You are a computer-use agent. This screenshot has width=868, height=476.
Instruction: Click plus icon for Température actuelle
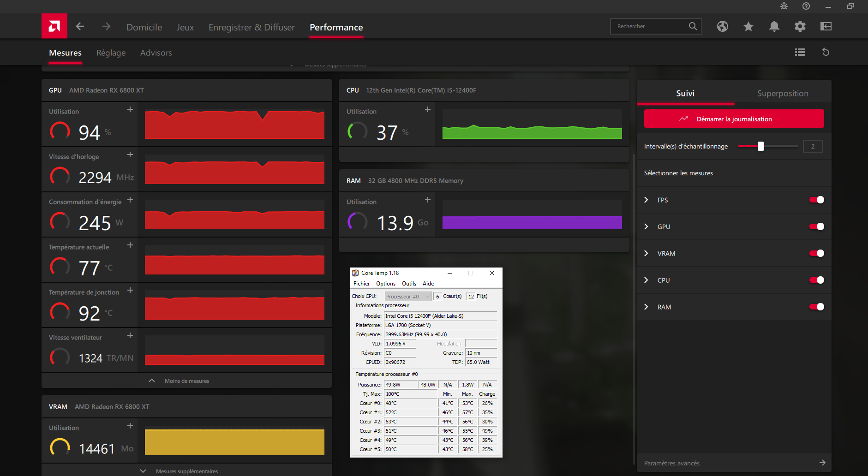[x=130, y=245]
